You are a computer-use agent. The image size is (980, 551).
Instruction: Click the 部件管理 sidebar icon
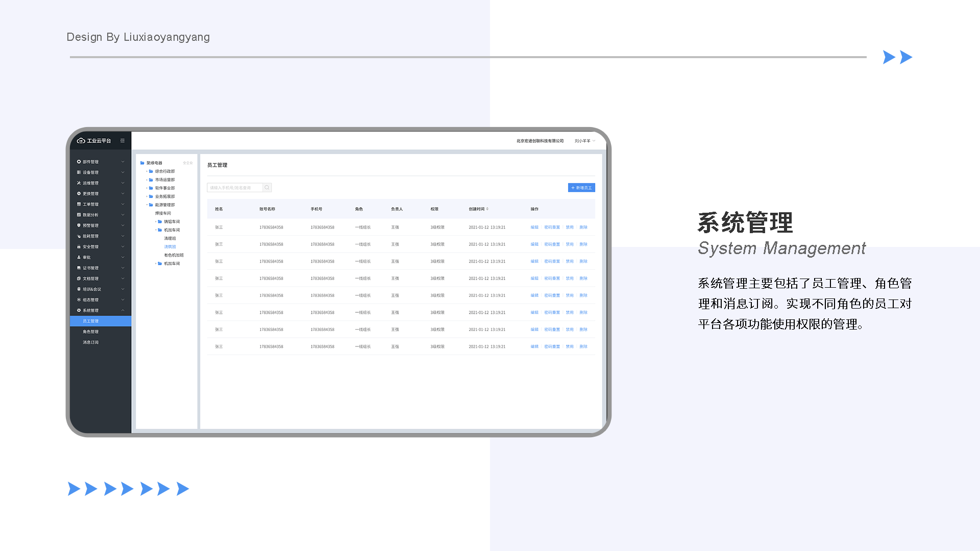[79, 162]
